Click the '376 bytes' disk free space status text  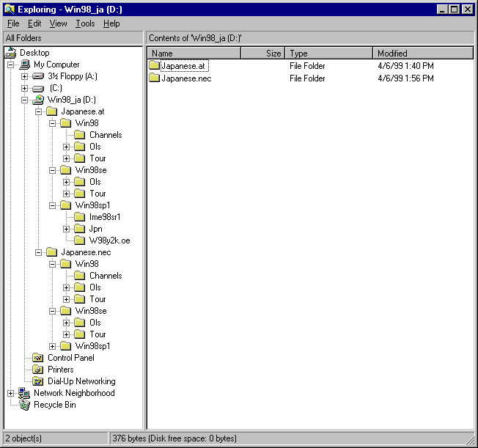tap(174, 438)
